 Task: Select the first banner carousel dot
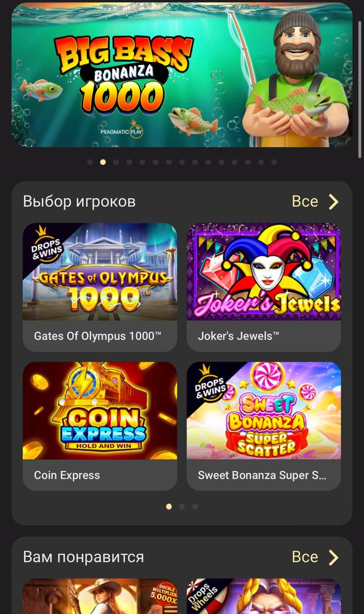pyautogui.click(x=90, y=162)
